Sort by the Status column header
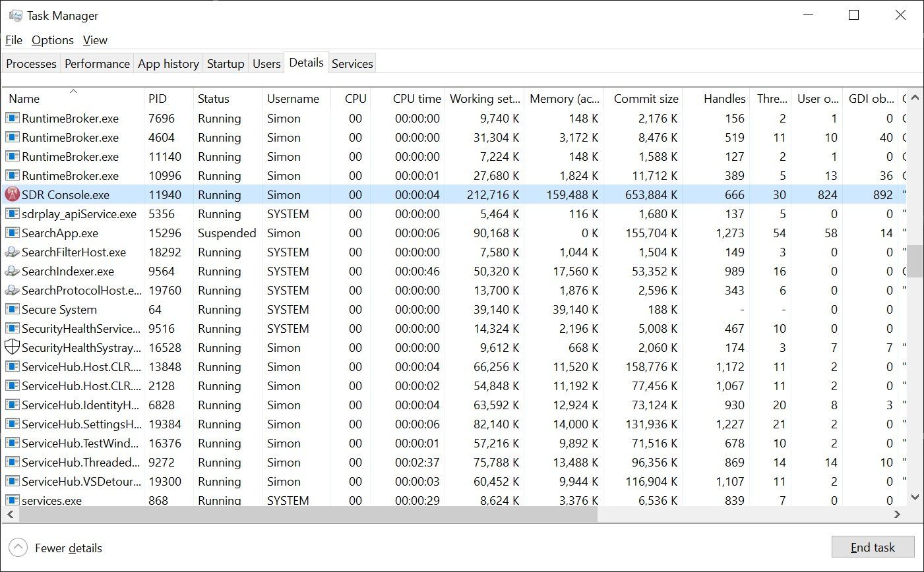The height and width of the screenshot is (572, 924). click(228, 99)
